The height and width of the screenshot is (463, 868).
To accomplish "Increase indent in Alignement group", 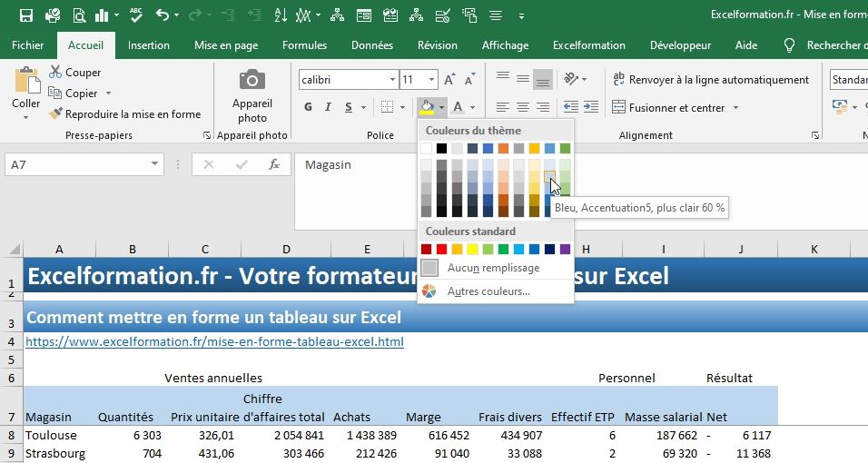I will click(x=591, y=107).
